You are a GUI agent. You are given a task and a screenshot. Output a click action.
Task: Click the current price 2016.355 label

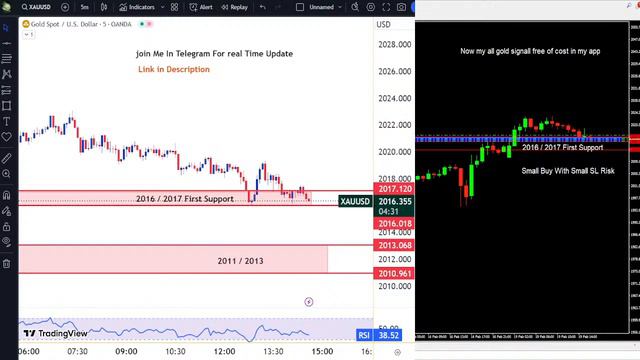click(394, 201)
